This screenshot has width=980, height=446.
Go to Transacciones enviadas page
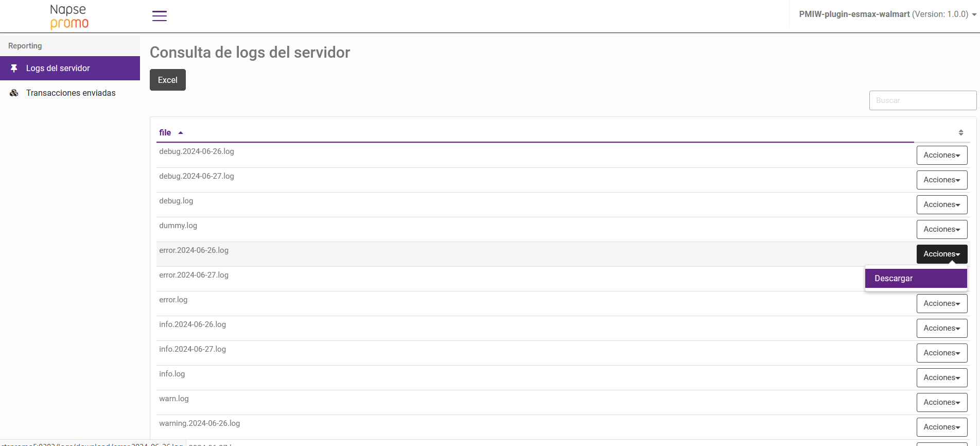pos(71,93)
